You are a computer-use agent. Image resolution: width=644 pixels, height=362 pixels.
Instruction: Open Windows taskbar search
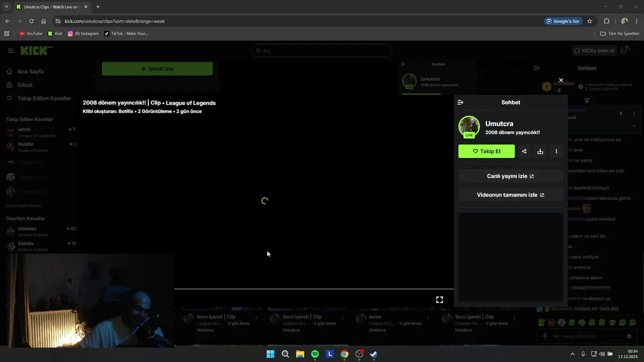pyautogui.click(x=285, y=354)
